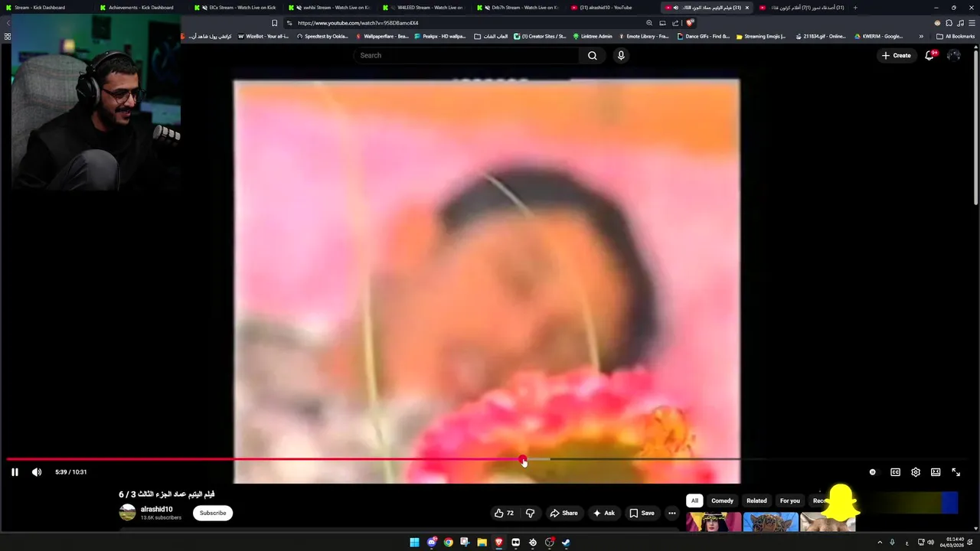Click inside the YouTube search field
This screenshot has width=980, height=551.
pos(467,55)
